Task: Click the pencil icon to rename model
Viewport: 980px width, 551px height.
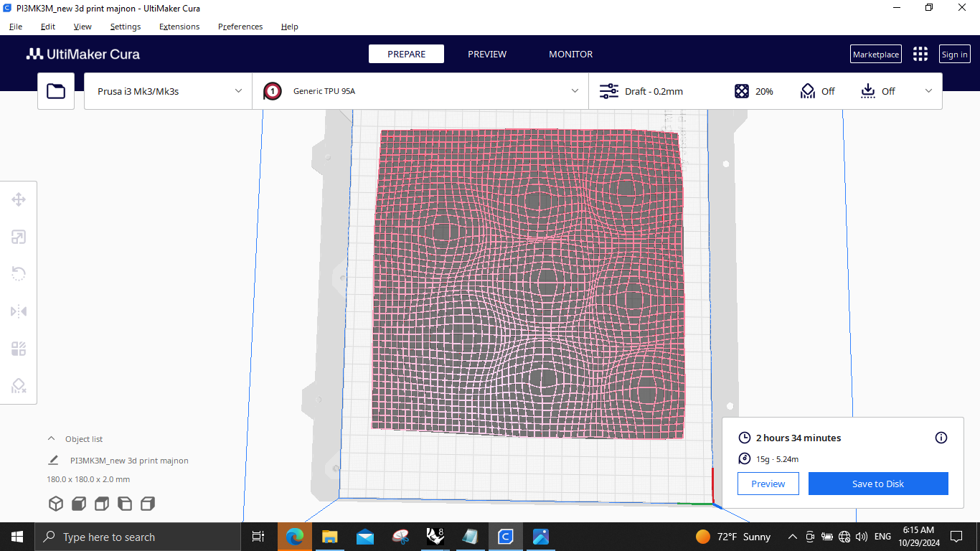Action: (x=53, y=461)
